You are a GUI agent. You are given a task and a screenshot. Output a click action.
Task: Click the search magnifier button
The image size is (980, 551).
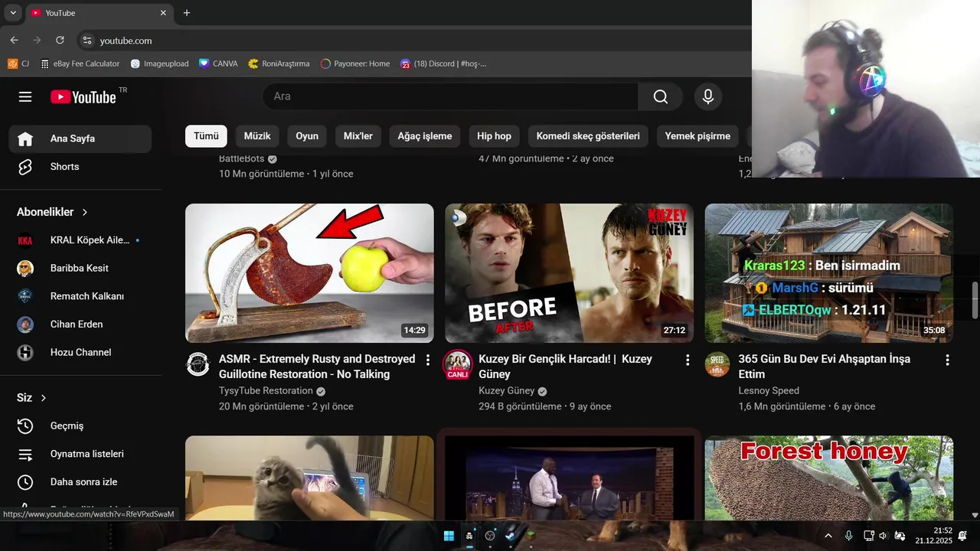[x=661, y=96]
